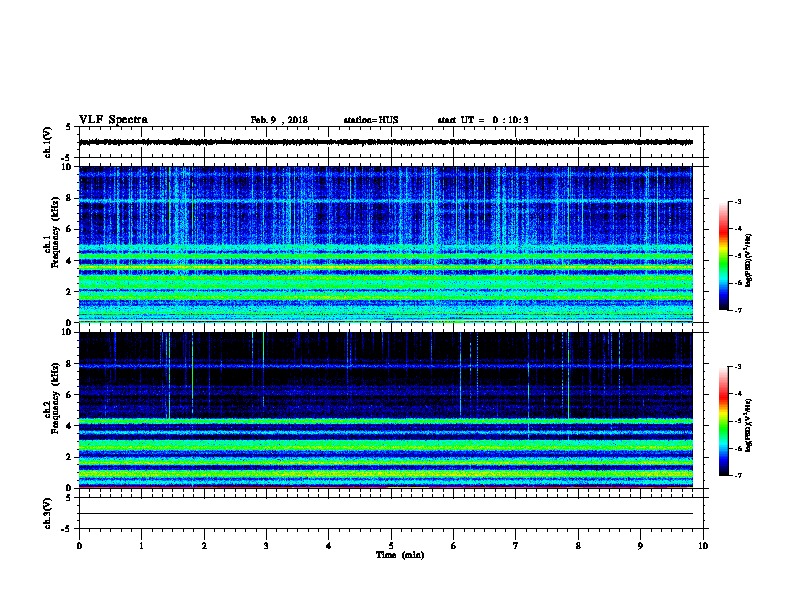Click the ch.2 spectrogram color scale bar
Image resolution: width=792 pixels, height=612 pixels.
point(723,421)
